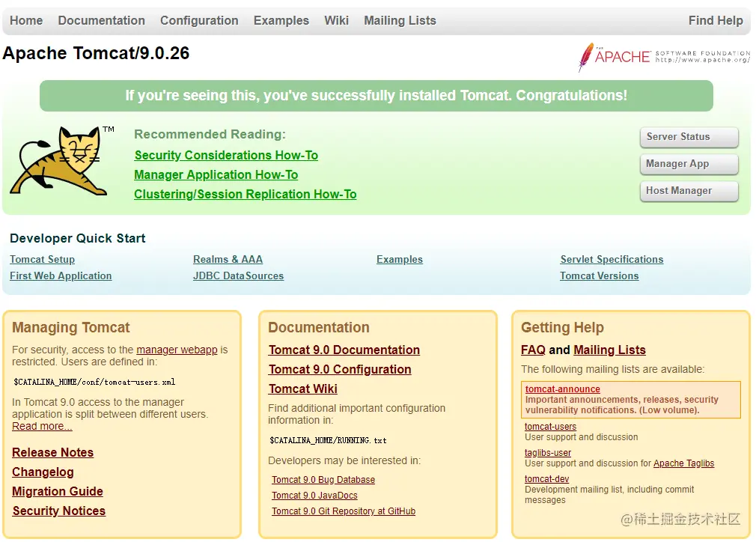756x542 pixels.
Task: Follow the First Web Application link
Action: 61,275
